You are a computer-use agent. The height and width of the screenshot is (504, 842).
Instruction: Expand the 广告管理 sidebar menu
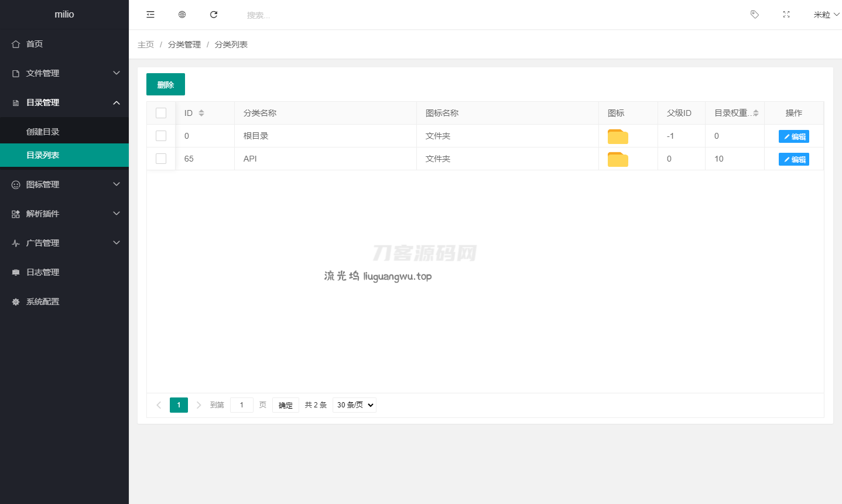click(64, 243)
